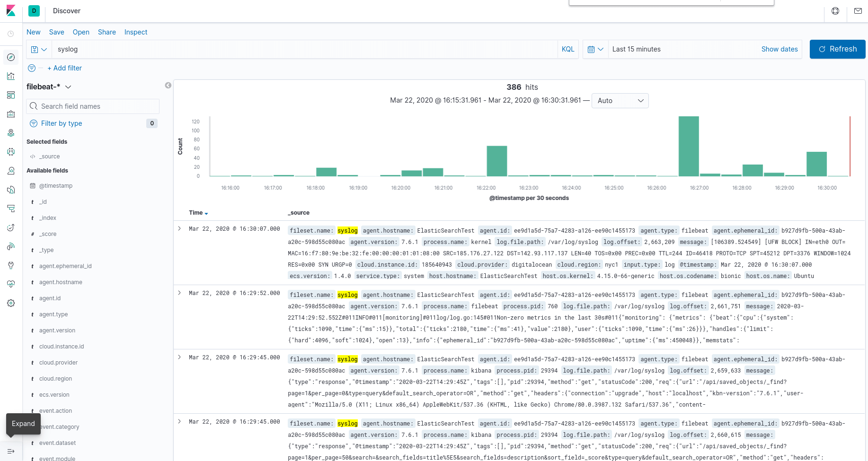Select the _index field
The height and width of the screenshot is (461, 868).
click(x=48, y=218)
